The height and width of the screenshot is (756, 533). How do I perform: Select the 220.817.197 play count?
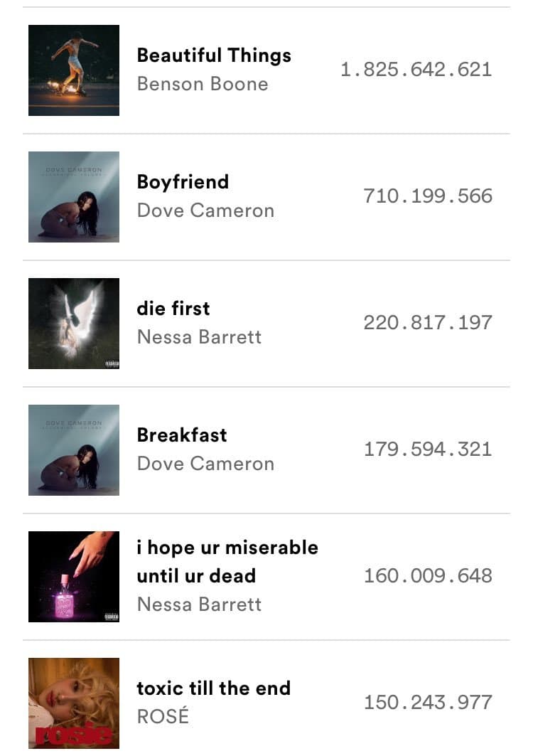click(x=428, y=323)
